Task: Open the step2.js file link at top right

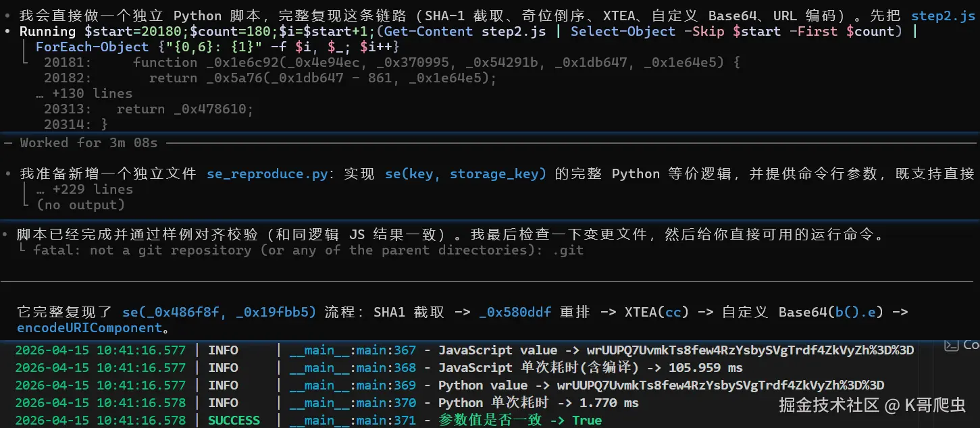Action: pyautogui.click(x=943, y=16)
